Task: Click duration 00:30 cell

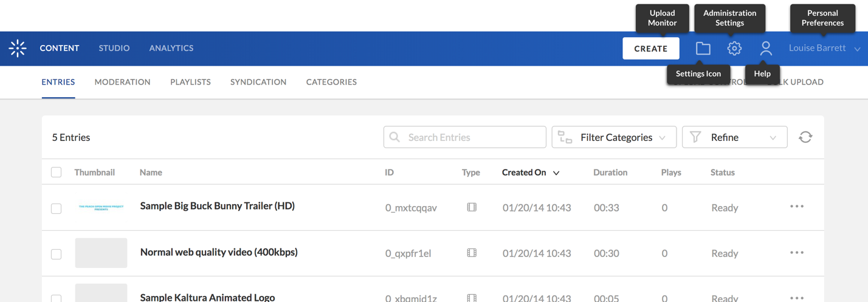Action: tap(607, 253)
